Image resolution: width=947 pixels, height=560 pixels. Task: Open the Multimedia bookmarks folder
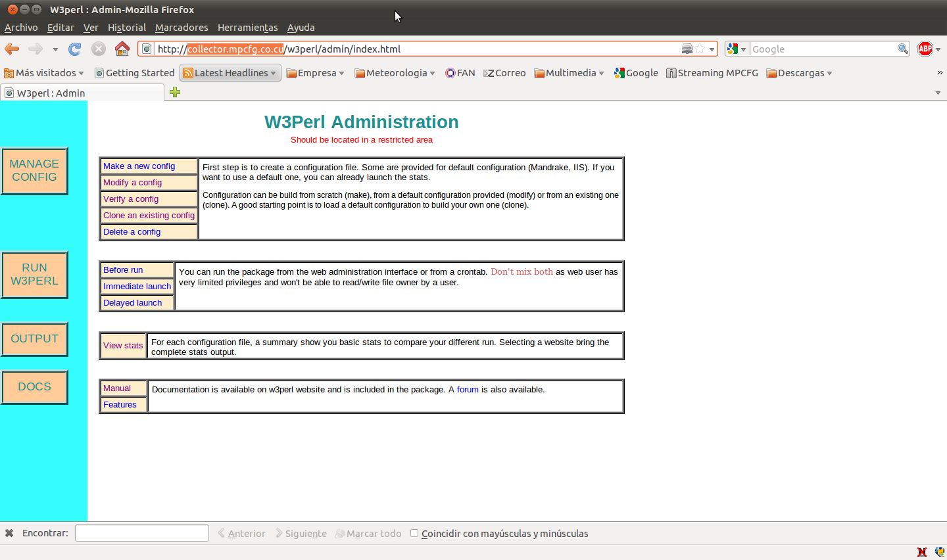(569, 73)
